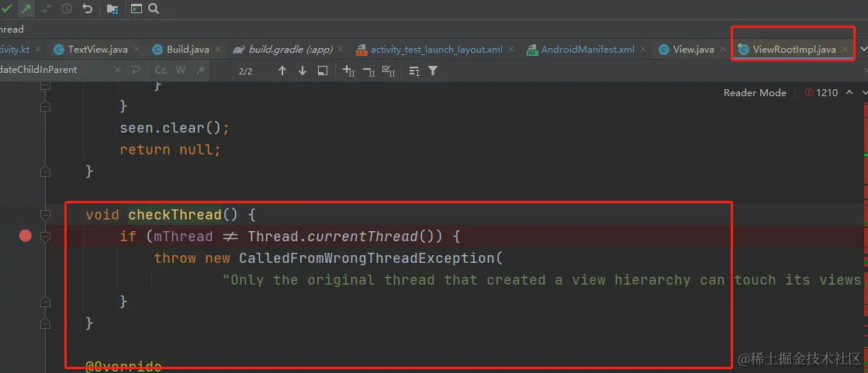
Task: Toggle Words (W) search option
Action: [x=181, y=71]
